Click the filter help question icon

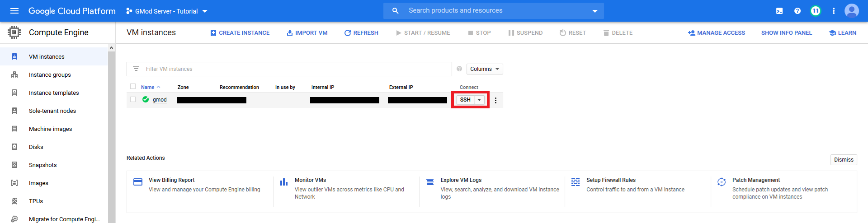[x=459, y=69]
